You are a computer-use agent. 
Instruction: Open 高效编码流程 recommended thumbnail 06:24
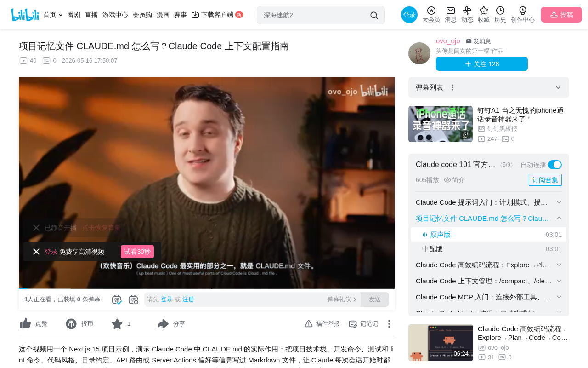(x=441, y=343)
